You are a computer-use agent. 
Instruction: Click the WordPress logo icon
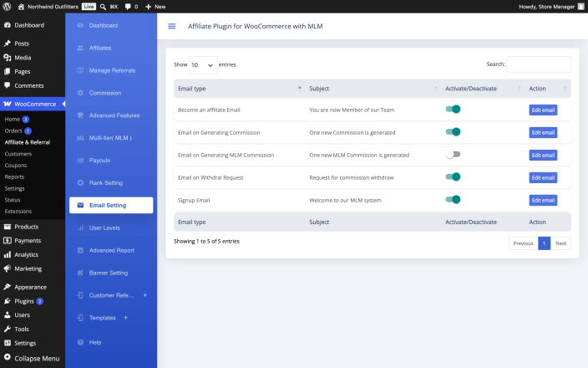(x=7, y=7)
